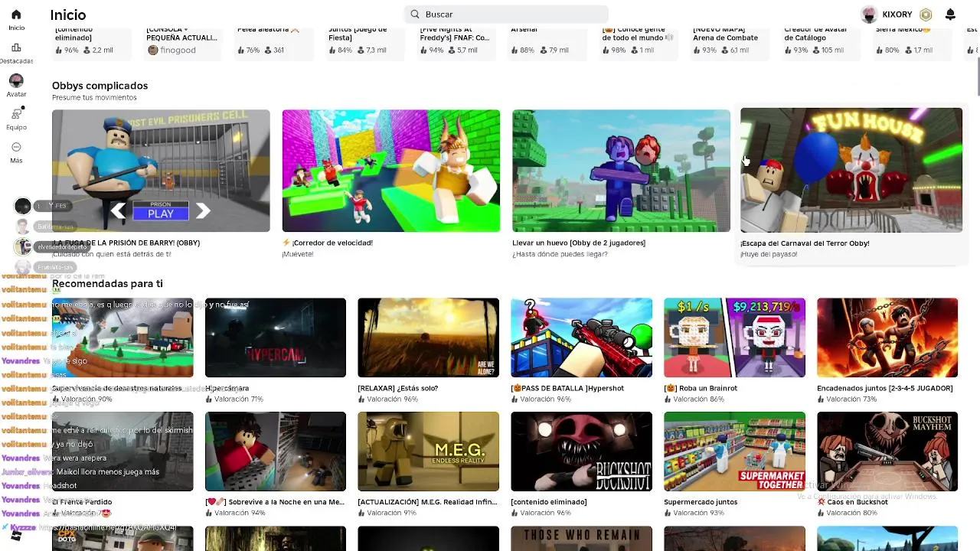Viewport: 980px width, 551px height.
Task: Open Sobrevive a la Noche thumbnail
Action: click(x=276, y=452)
